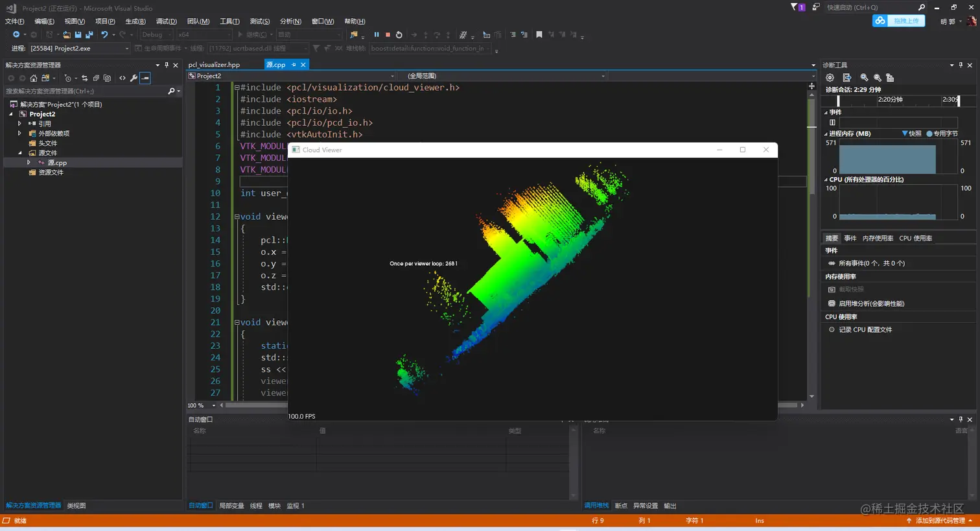Reset diagnostic tools view icon

(x=890, y=78)
